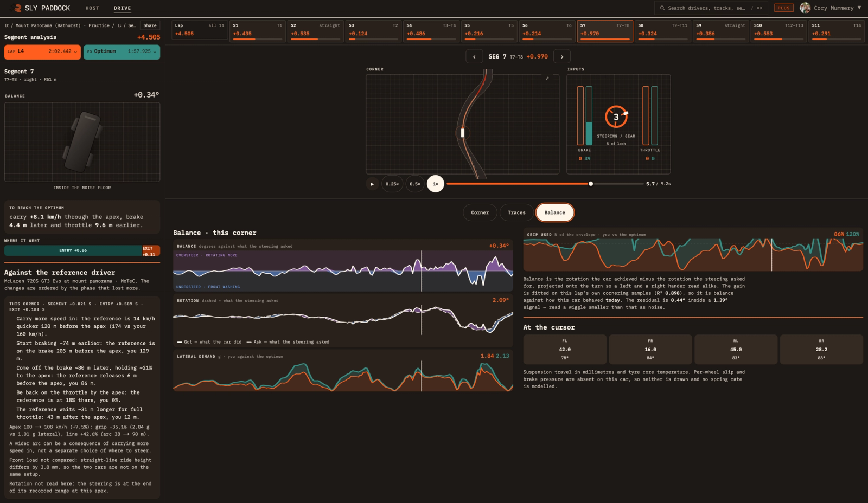Select the Lap all 11 card
This screenshot has width=868, height=503.
click(200, 30)
